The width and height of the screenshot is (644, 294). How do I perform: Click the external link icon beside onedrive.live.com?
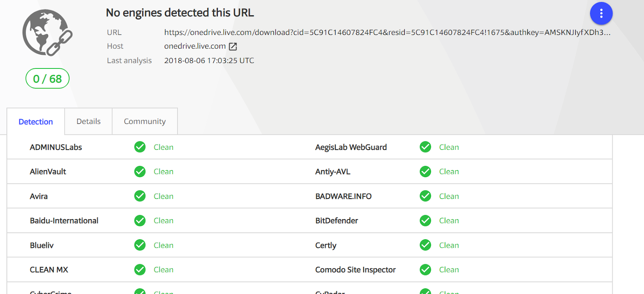coord(233,47)
